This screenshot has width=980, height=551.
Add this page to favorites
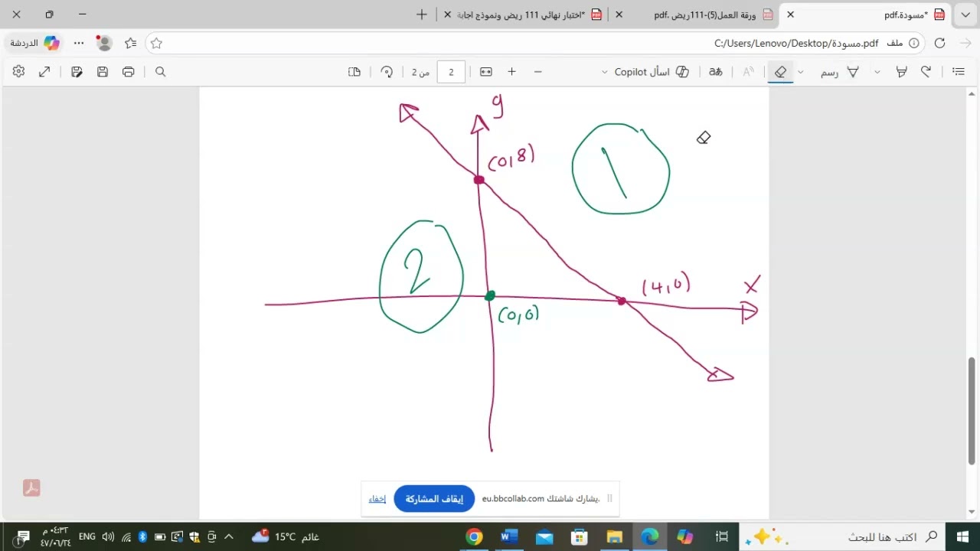coord(156,43)
